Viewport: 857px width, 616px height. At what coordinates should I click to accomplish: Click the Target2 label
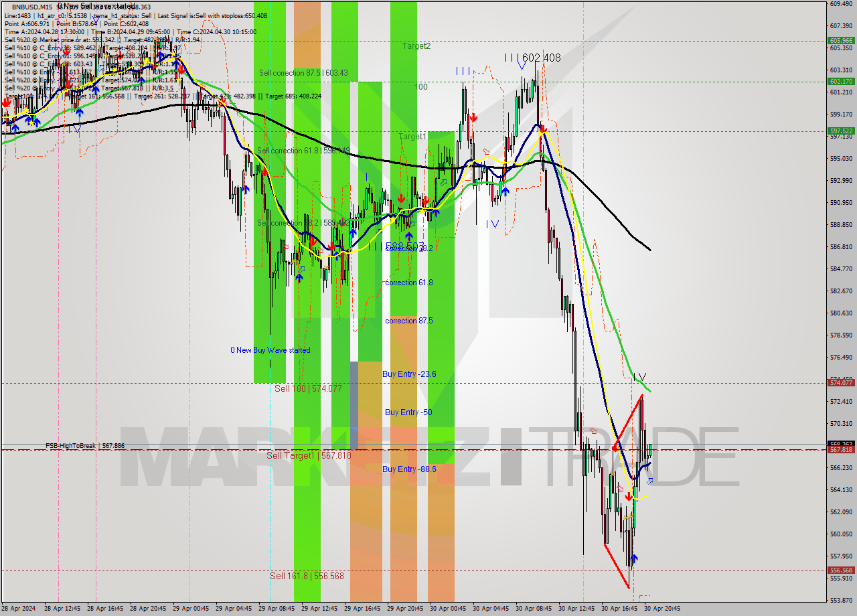(x=416, y=46)
